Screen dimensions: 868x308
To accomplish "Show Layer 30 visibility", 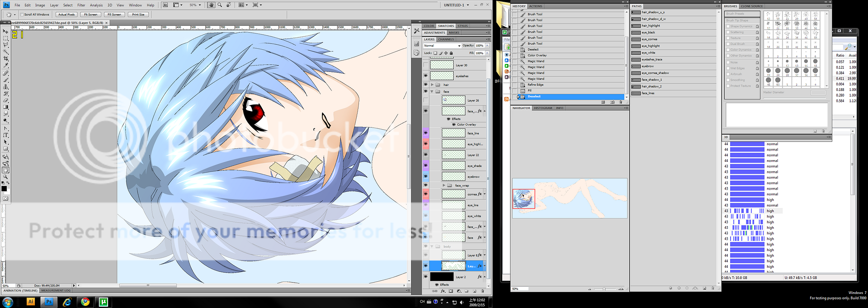I will click(425, 65).
